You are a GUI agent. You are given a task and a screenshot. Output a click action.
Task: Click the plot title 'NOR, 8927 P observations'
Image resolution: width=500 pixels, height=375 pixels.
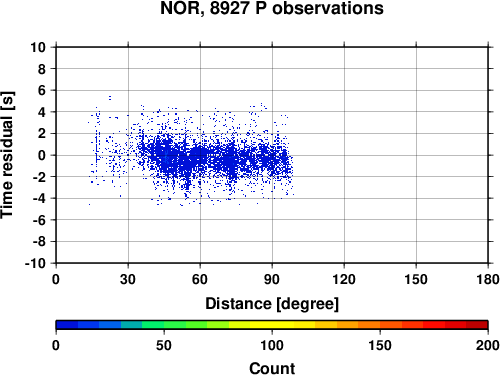coord(272,8)
